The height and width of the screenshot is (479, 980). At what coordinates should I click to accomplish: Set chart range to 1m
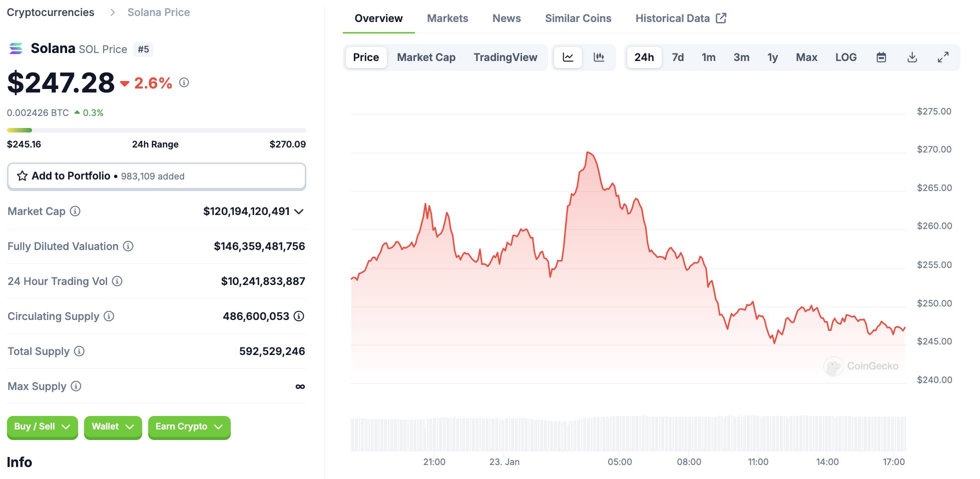[x=709, y=57]
